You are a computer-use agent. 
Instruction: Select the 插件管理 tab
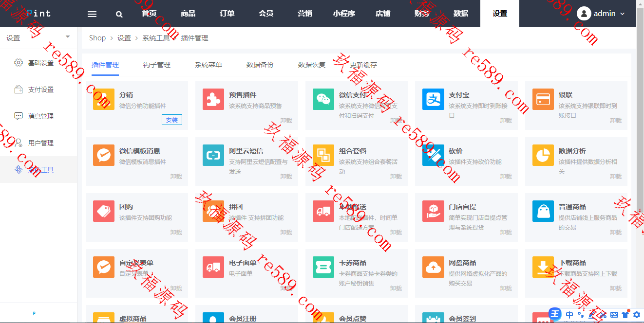pyautogui.click(x=105, y=65)
